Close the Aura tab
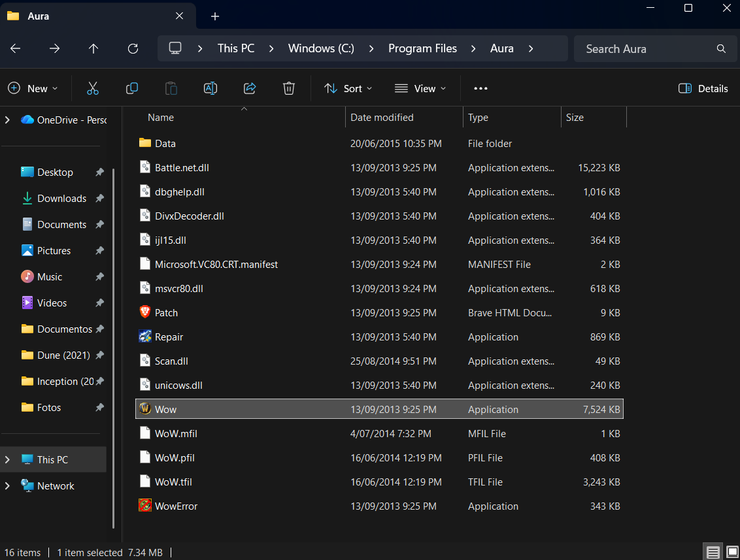This screenshot has height=560, width=740. (x=179, y=16)
